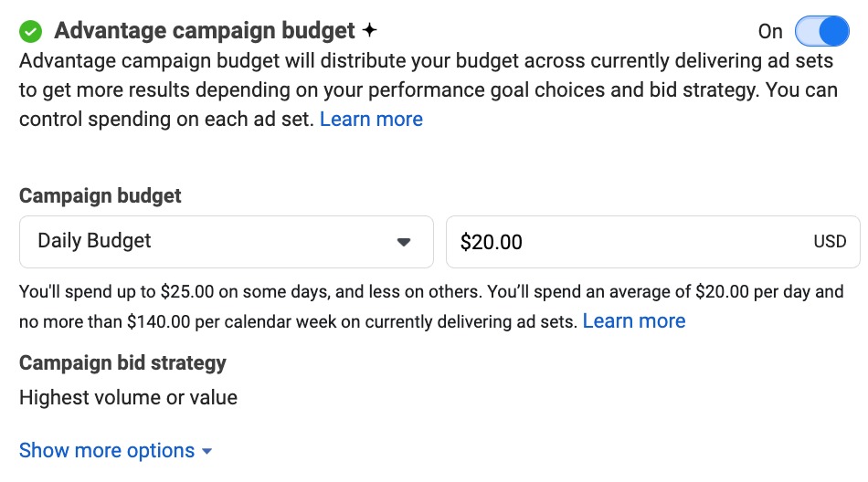
Task: Click the "On" label beside the toggle
Action: tap(770, 32)
